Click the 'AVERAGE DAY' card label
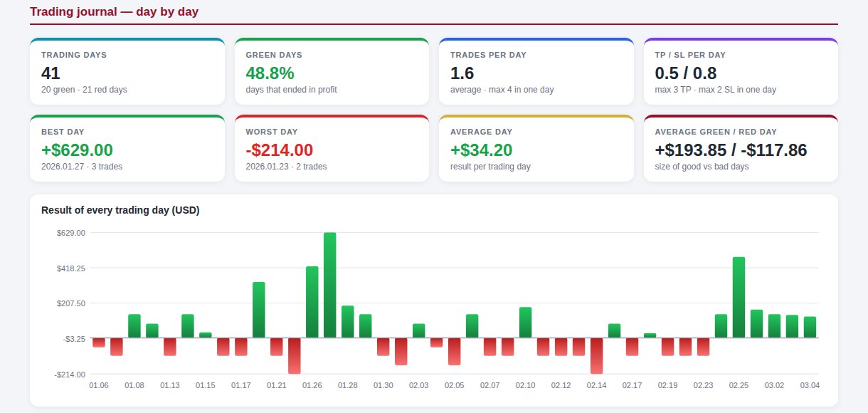Image resolution: width=868 pixels, height=413 pixels. pyautogui.click(x=481, y=132)
